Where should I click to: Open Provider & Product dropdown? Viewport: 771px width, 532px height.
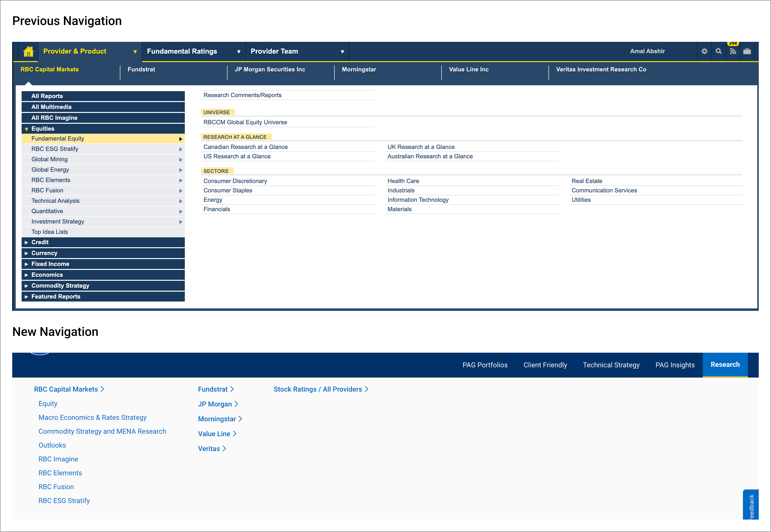pos(135,52)
